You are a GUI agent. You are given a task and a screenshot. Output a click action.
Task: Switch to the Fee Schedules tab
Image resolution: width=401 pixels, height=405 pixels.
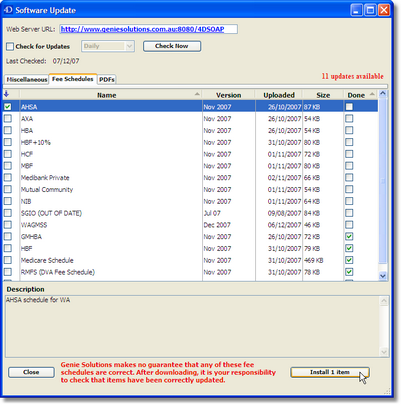(x=73, y=79)
